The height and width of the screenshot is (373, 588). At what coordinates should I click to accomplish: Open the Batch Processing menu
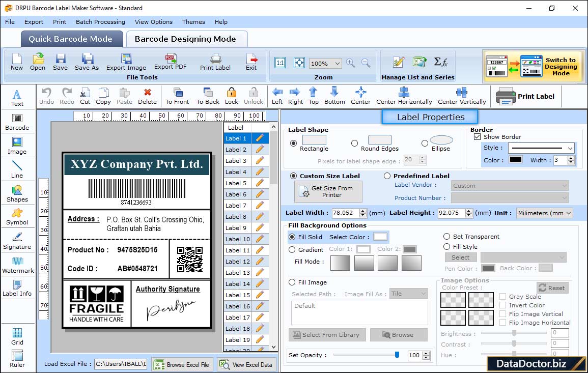(100, 22)
